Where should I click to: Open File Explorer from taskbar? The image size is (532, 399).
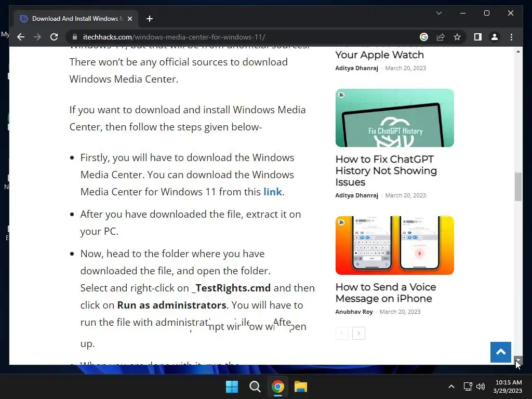[301, 387]
